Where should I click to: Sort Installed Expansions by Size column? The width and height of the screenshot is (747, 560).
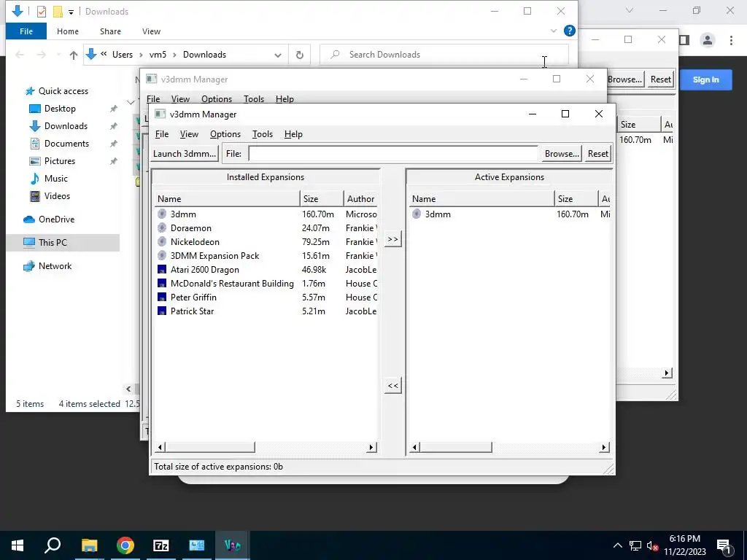(x=322, y=199)
